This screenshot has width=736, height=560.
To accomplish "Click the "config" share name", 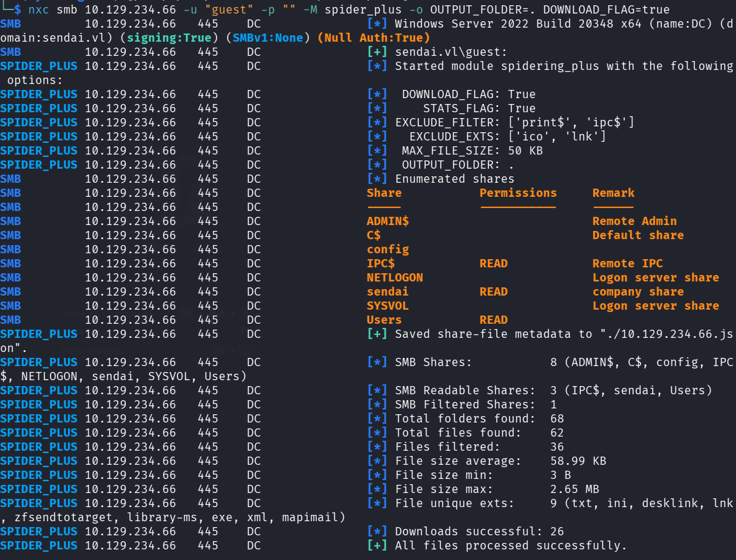I will pos(388,250).
